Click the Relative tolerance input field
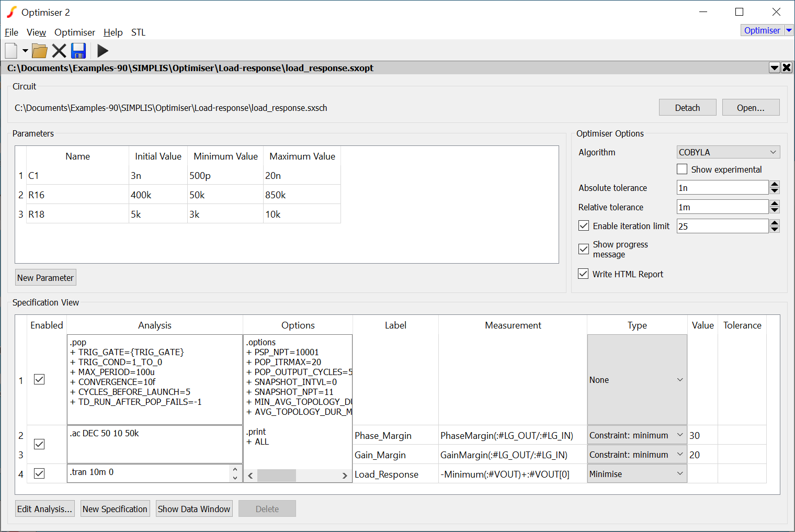This screenshot has height=532, width=795. click(x=722, y=207)
